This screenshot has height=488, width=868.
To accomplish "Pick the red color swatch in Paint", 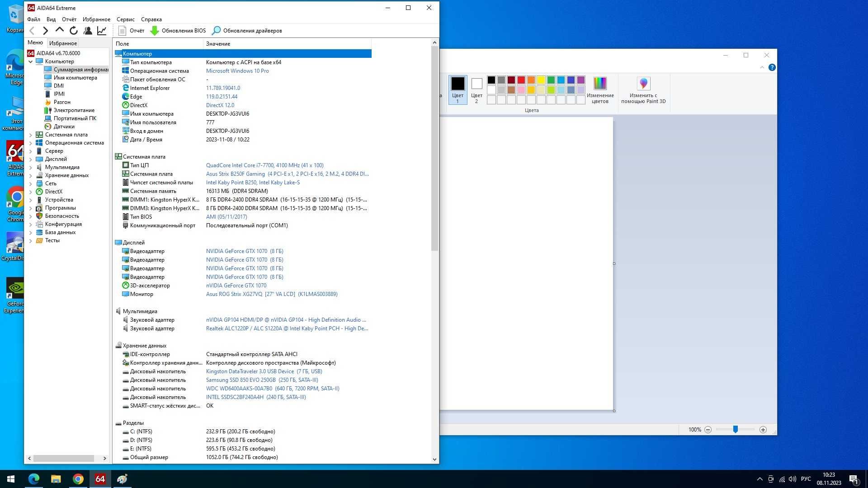I will 521,80.
